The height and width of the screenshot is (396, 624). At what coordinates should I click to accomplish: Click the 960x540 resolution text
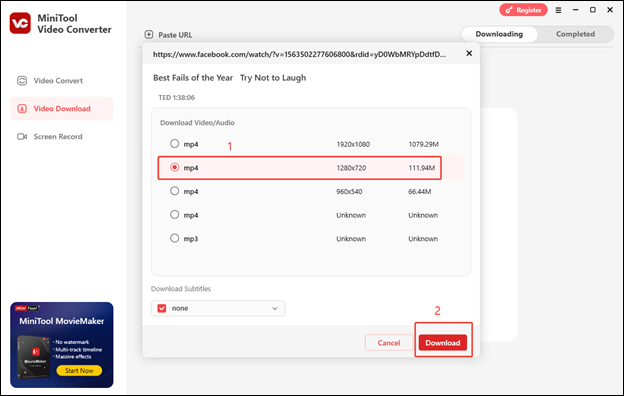coord(349,191)
